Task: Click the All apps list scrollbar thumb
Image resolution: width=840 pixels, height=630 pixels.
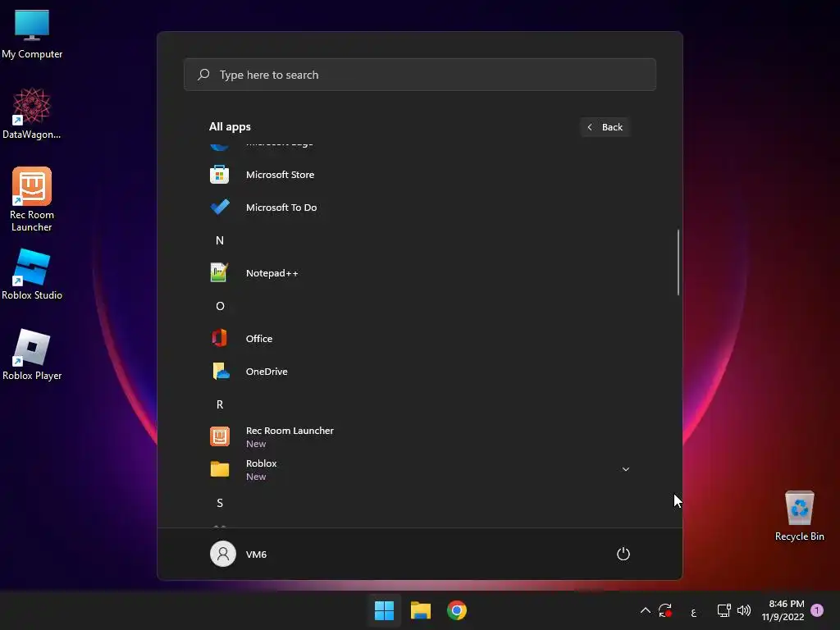Action: click(678, 262)
